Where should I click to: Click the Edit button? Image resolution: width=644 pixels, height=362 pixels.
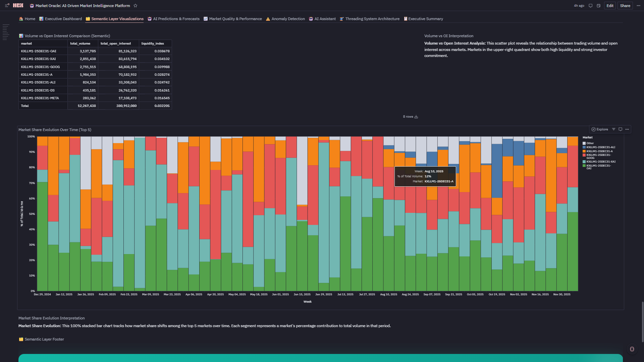[610, 6]
